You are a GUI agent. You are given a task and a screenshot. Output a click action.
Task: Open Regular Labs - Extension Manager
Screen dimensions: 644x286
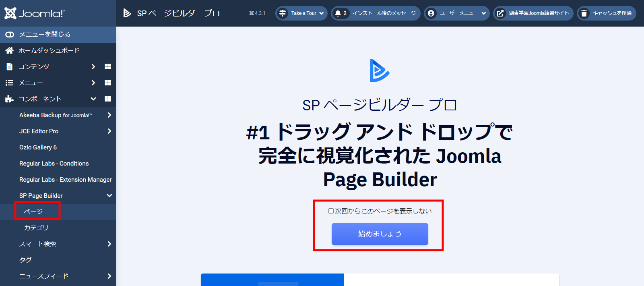tap(65, 180)
